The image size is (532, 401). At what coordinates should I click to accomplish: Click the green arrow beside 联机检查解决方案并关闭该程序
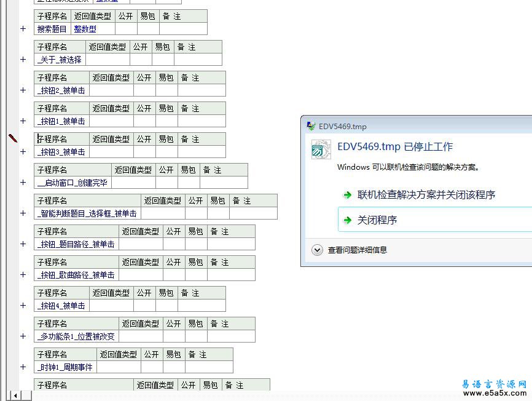[x=348, y=195]
